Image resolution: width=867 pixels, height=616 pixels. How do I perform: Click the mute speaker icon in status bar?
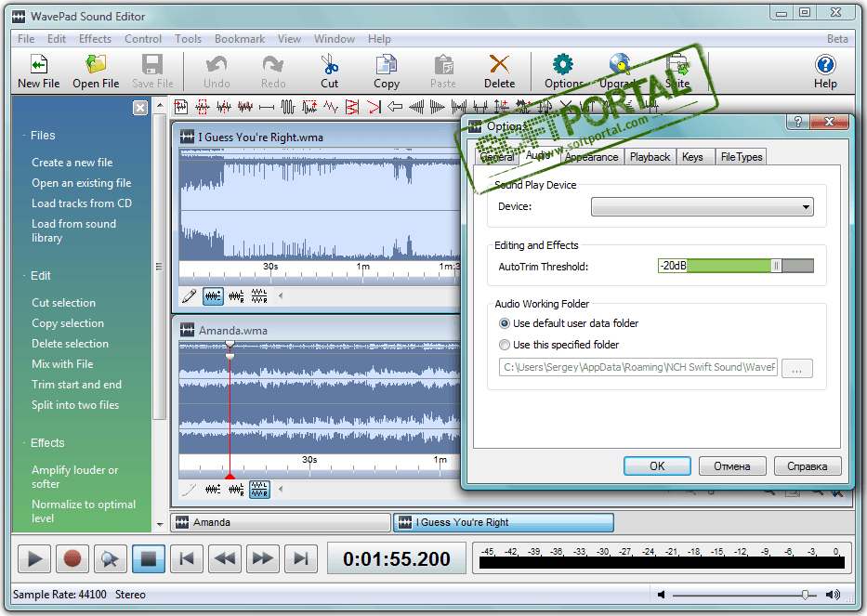pos(661,595)
